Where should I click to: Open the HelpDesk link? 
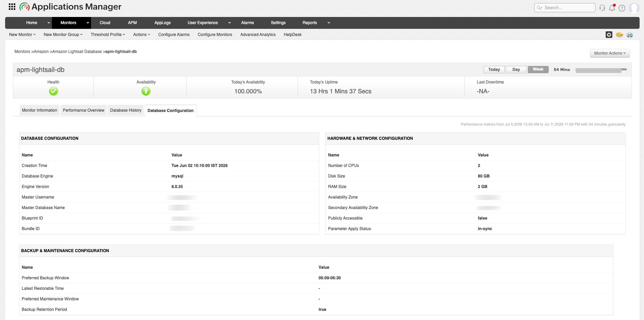pos(293,35)
